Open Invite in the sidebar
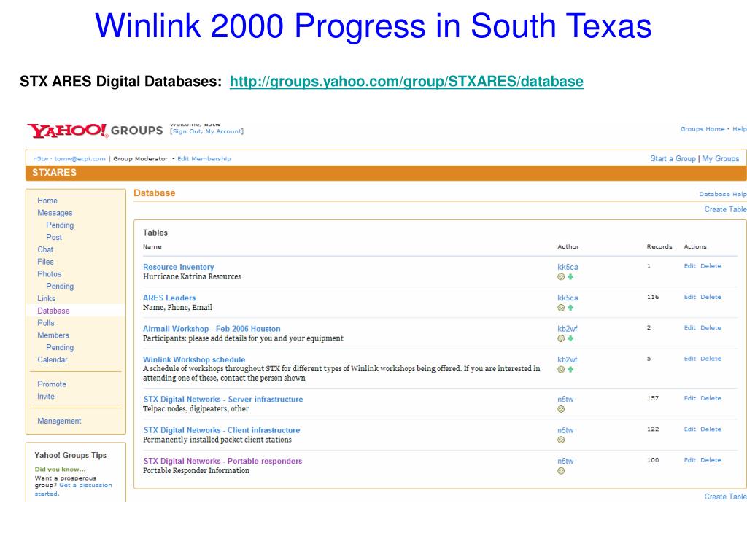 pos(46,396)
